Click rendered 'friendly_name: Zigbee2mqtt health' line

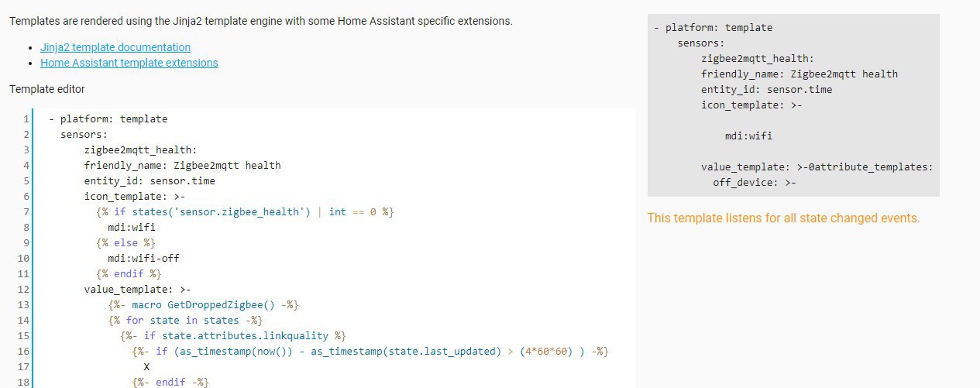[799, 74]
